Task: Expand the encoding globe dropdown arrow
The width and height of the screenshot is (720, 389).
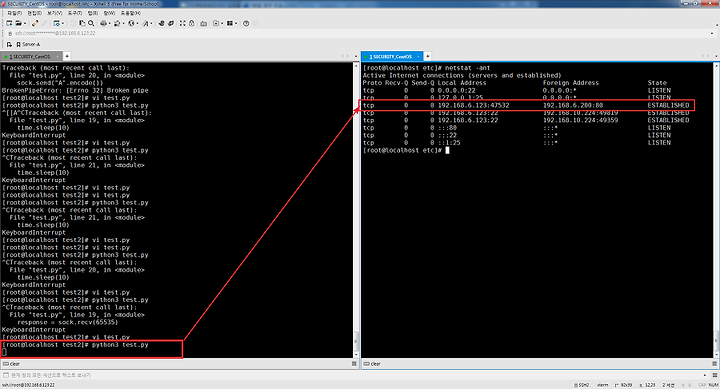Action: (x=137, y=23)
